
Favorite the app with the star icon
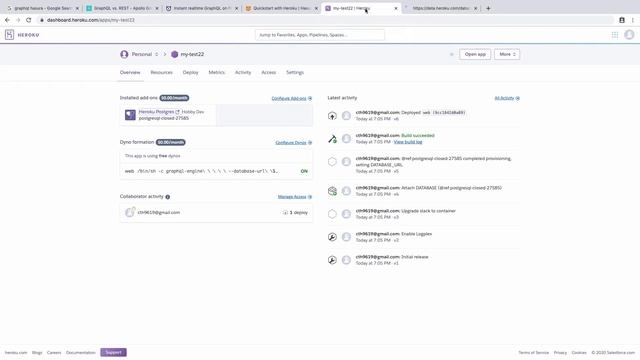pyautogui.click(x=451, y=54)
